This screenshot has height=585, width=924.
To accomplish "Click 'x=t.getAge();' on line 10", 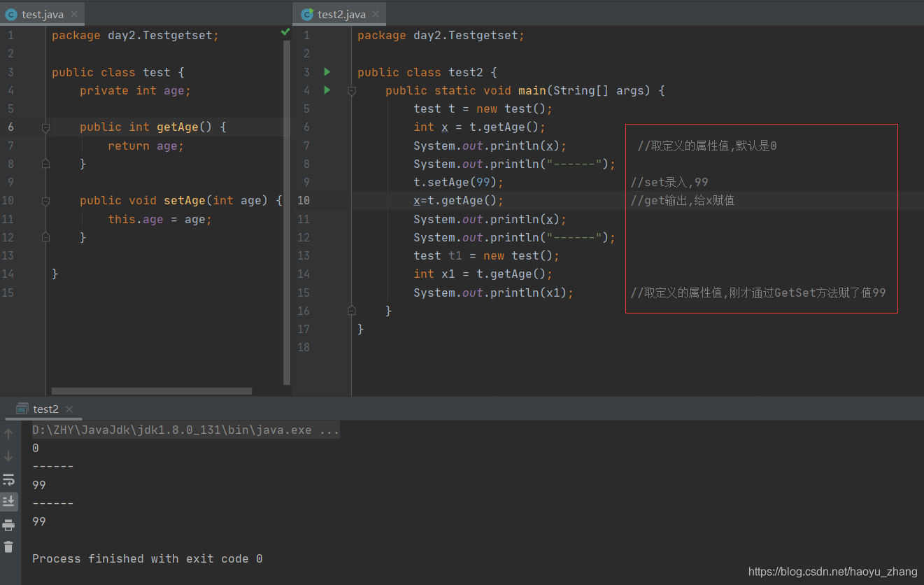I will tap(458, 200).
